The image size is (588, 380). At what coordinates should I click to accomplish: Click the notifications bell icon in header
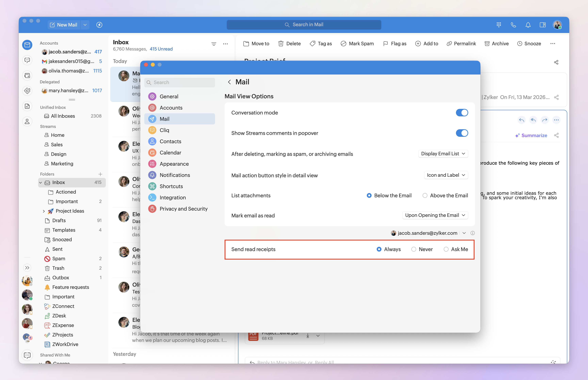point(528,25)
